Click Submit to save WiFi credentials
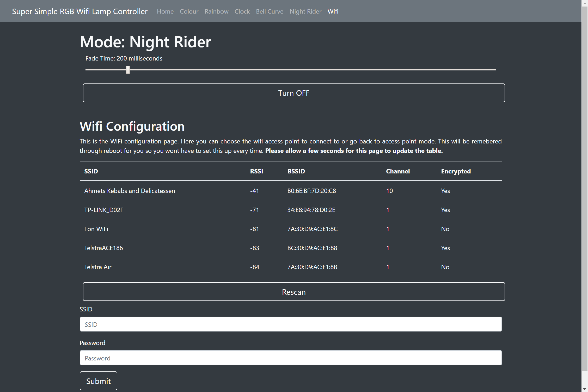This screenshot has width=588, height=392. (x=98, y=381)
